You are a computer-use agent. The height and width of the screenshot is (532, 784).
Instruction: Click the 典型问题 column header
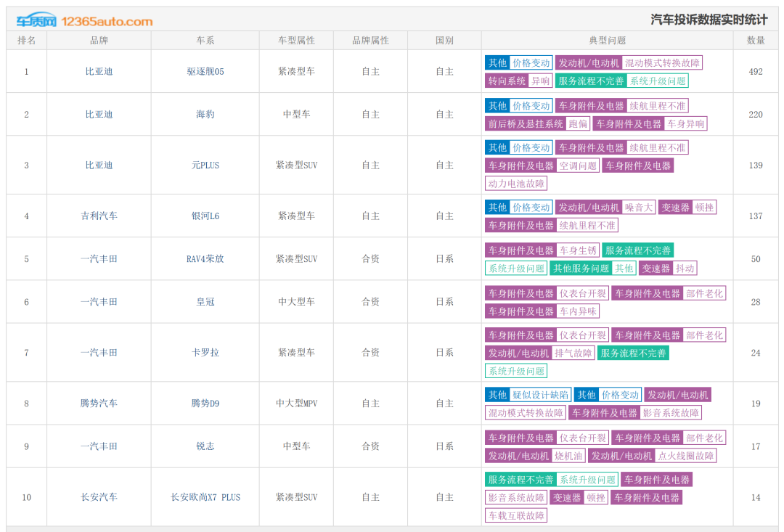click(x=608, y=41)
